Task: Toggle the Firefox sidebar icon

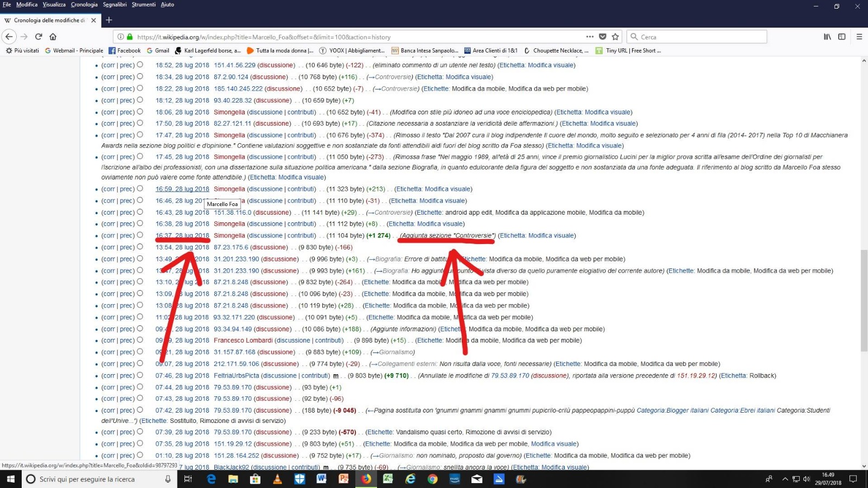Action: [x=841, y=37]
